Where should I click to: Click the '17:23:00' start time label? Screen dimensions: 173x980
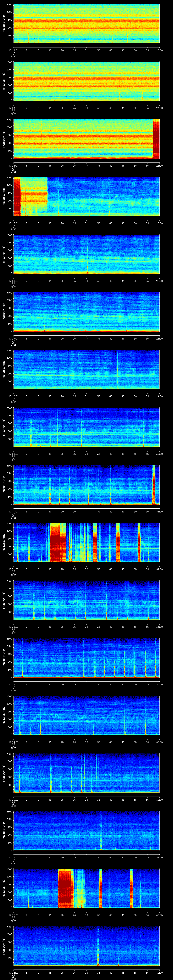pyautogui.click(x=13, y=108)
